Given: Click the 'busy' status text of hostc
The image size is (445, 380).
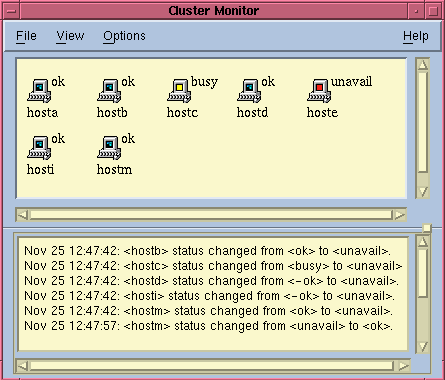Looking at the screenshot, I should (204, 82).
